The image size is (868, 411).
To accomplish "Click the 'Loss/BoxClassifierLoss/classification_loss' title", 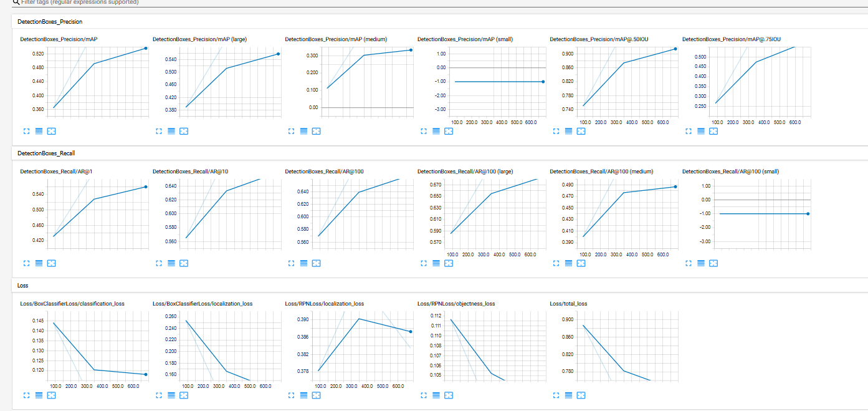I will (72, 304).
